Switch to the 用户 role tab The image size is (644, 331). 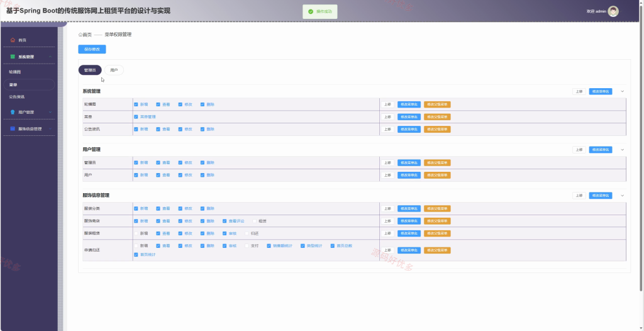point(114,70)
